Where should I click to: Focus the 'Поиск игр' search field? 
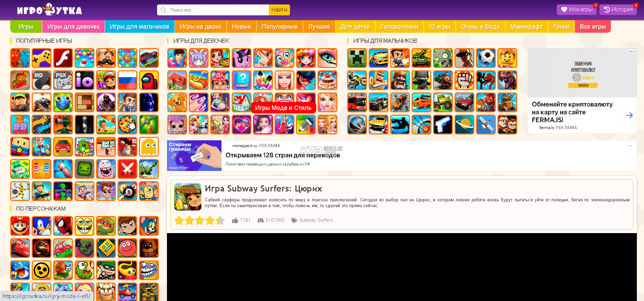[x=213, y=10]
